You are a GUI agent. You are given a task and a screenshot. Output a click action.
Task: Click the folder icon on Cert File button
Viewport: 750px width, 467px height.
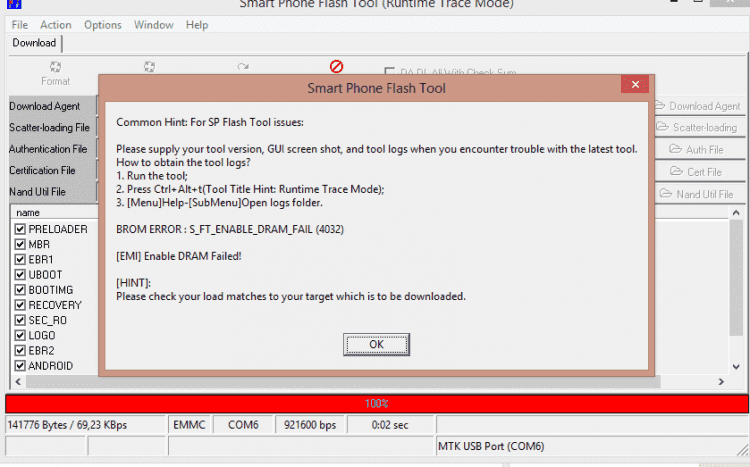pyautogui.click(x=676, y=171)
